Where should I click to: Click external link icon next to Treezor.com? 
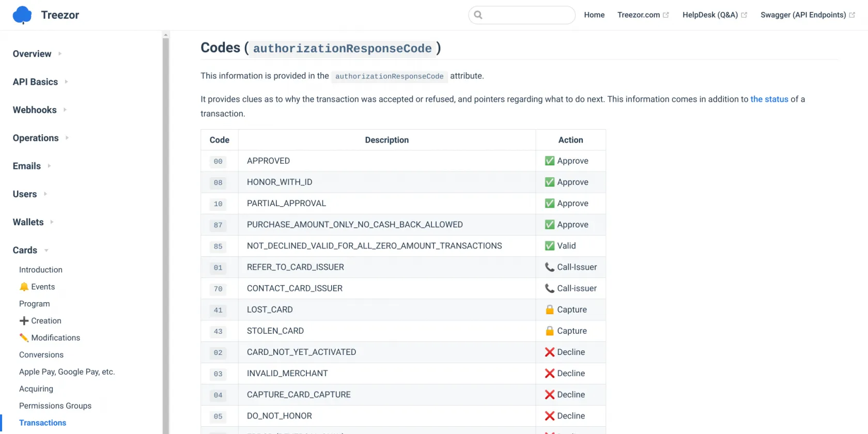(x=666, y=15)
